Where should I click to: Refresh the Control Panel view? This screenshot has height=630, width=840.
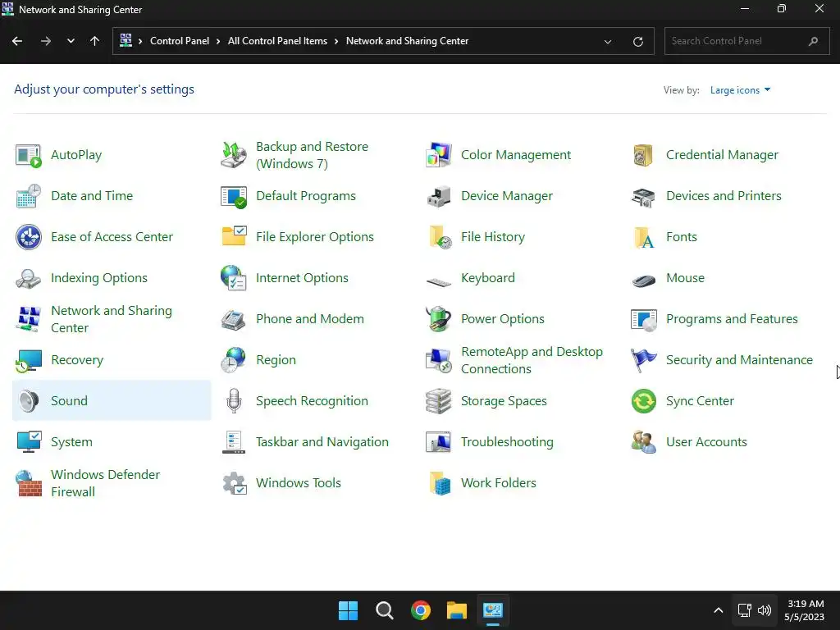[637, 41]
